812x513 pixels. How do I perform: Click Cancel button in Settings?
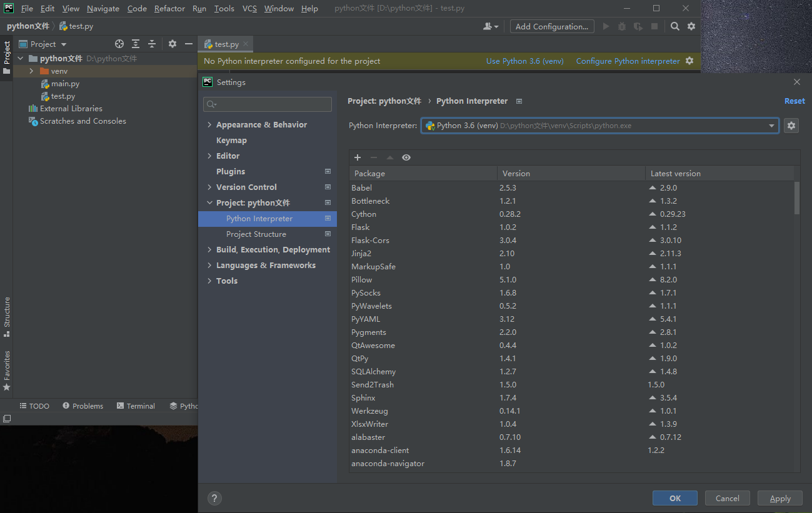click(x=728, y=498)
